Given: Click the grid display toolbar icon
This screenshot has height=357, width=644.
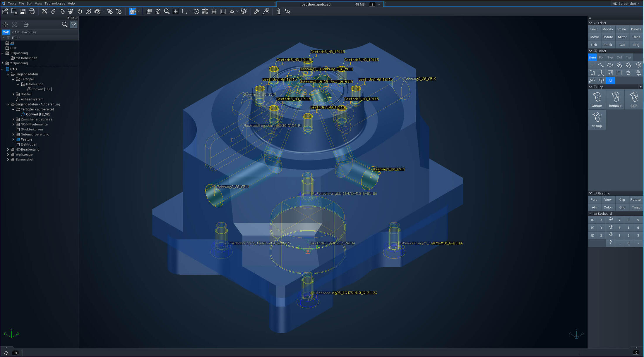Looking at the screenshot, I should [214, 11].
